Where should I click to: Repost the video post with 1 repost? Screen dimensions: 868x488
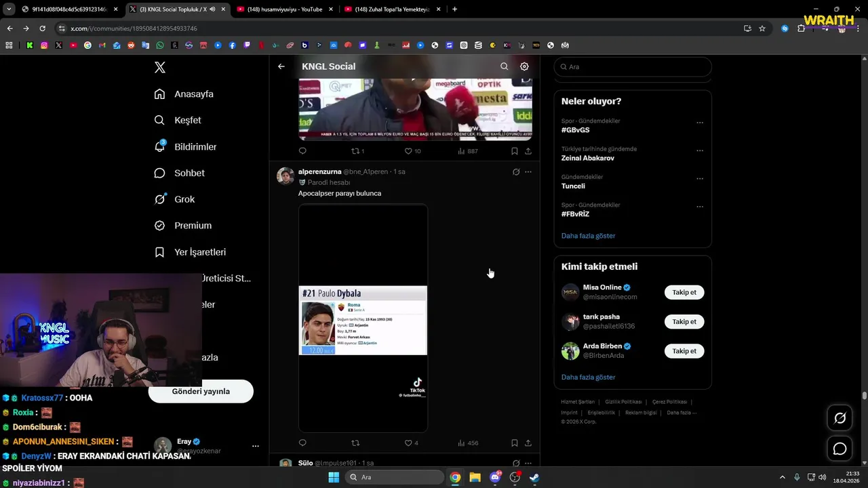pyautogui.click(x=357, y=151)
